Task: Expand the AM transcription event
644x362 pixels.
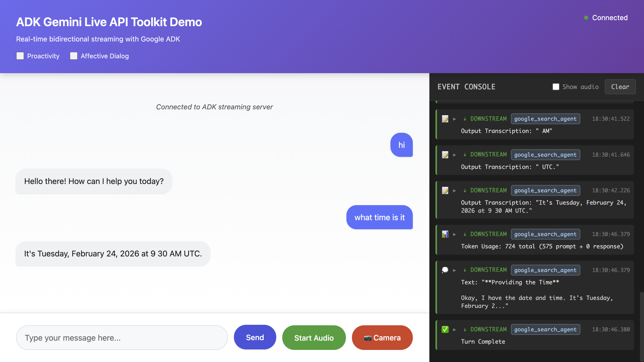Action: click(x=455, y=119)
